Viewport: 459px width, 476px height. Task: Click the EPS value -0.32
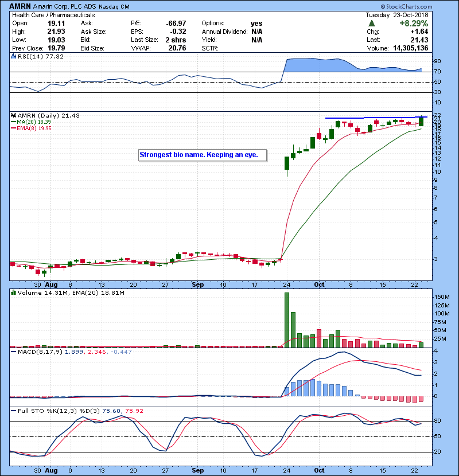coord(178,32)
